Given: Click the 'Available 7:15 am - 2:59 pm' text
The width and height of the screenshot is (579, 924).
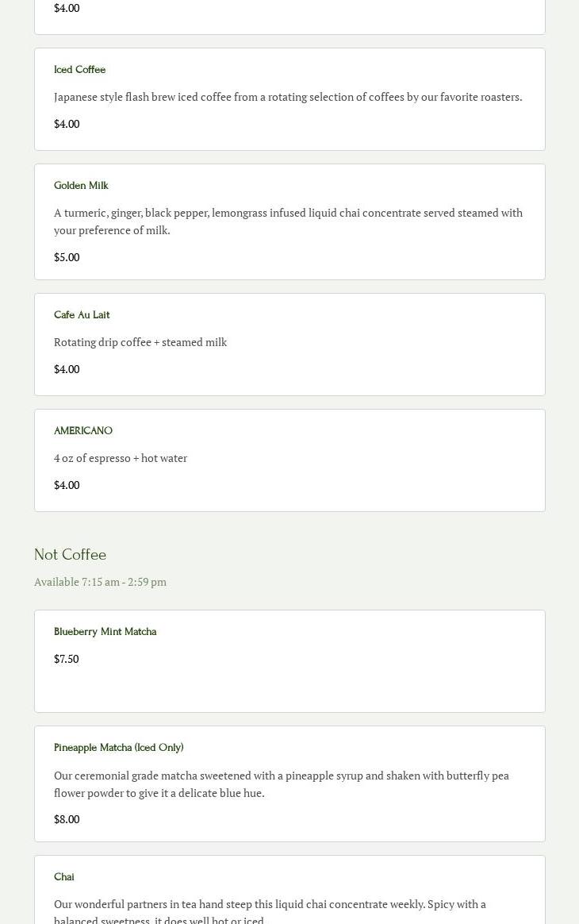Looking at the screenshot, I should point(100,582).
